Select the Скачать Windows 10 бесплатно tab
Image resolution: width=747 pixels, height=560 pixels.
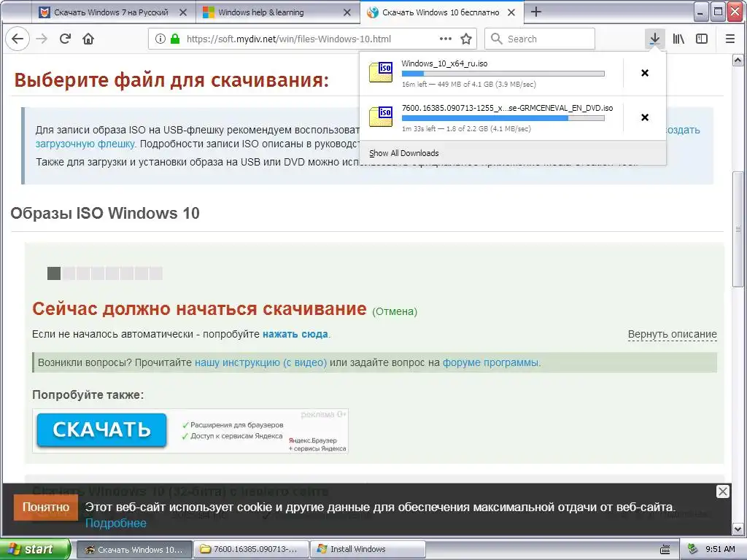tap(441, 12)
